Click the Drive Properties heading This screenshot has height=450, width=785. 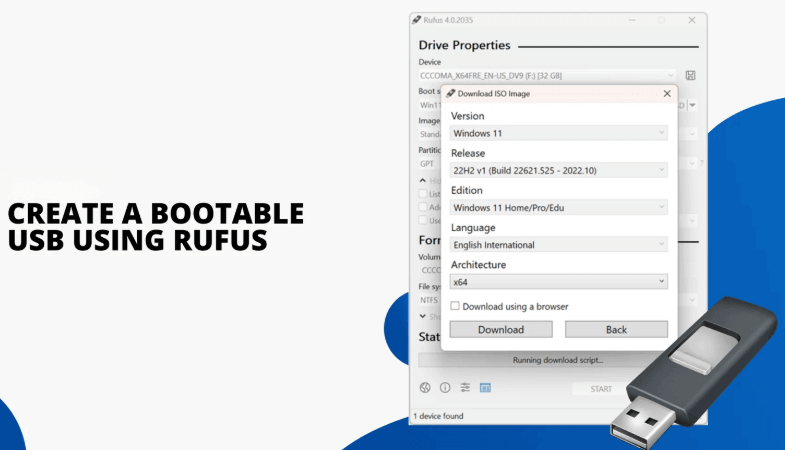coord(465,45)
